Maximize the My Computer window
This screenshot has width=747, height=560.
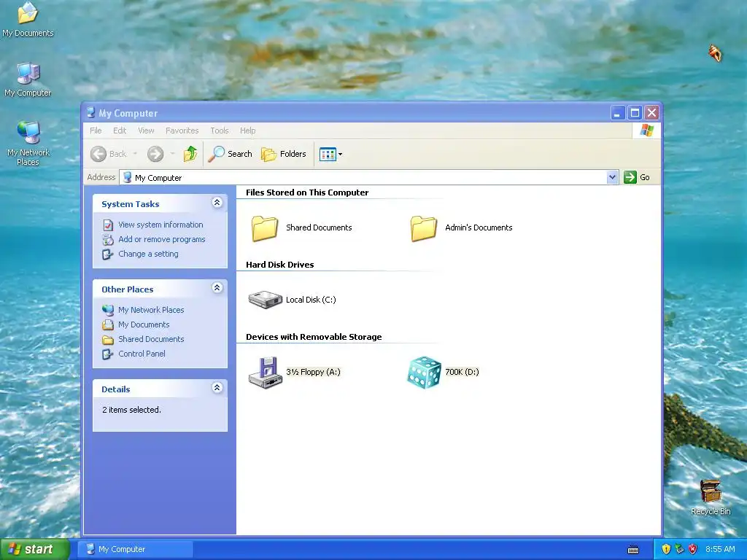coord(635,113)
